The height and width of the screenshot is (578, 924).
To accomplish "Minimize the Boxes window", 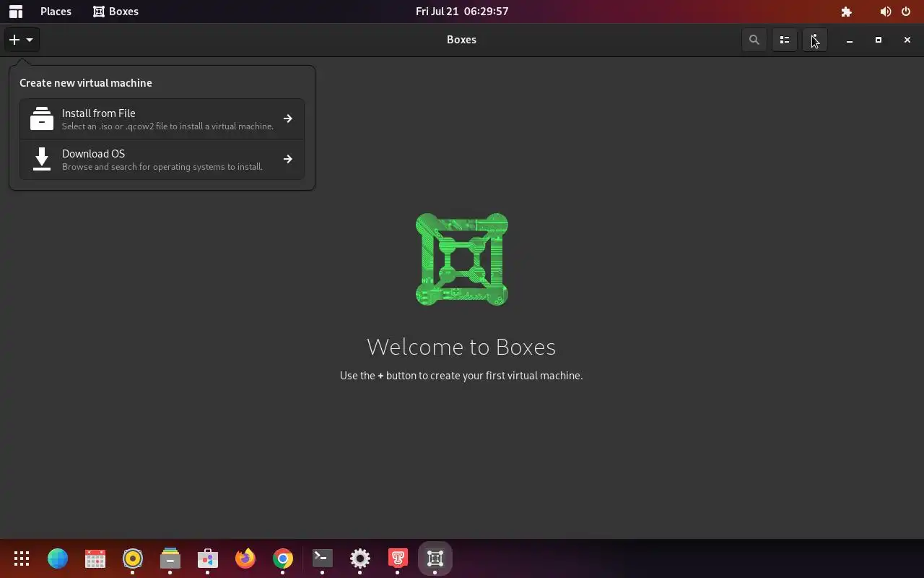I will pyautogui.click(x=850, y=40).
